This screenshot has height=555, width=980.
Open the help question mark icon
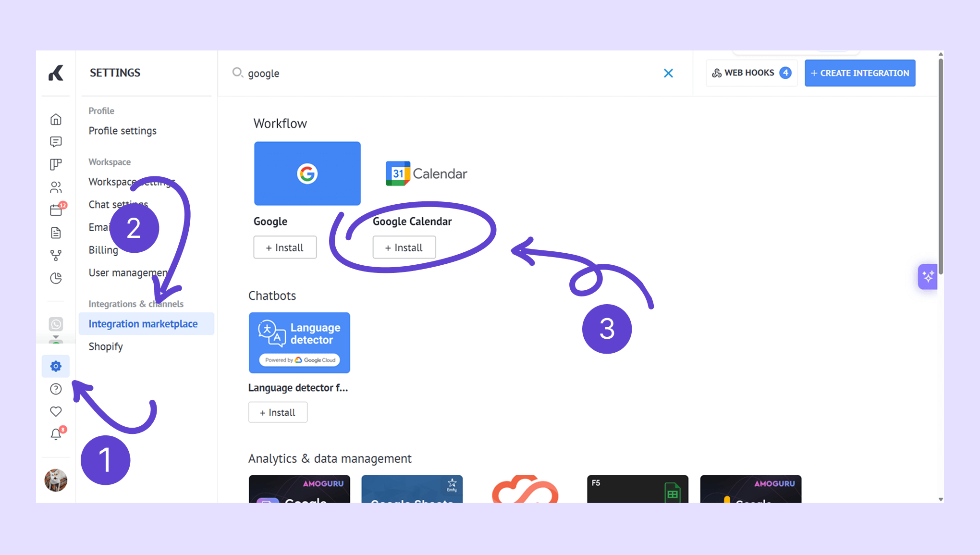pos(56,389)
